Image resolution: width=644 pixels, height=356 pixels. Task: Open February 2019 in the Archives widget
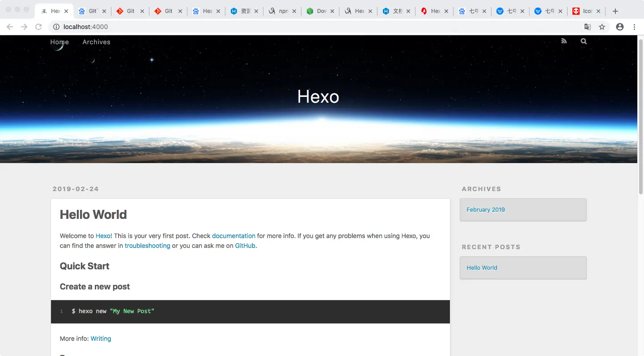tap(486, 209)
